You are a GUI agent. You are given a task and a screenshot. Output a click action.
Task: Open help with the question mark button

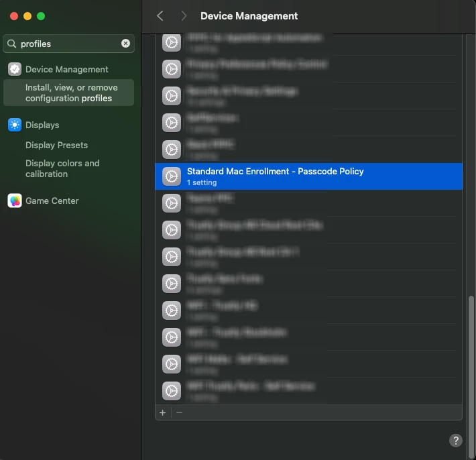pyautogui.click(x=456, y=441)
